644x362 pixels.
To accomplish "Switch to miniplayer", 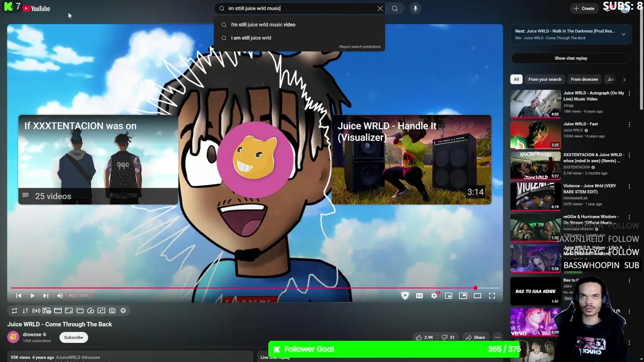I will (x=449, y=296).
